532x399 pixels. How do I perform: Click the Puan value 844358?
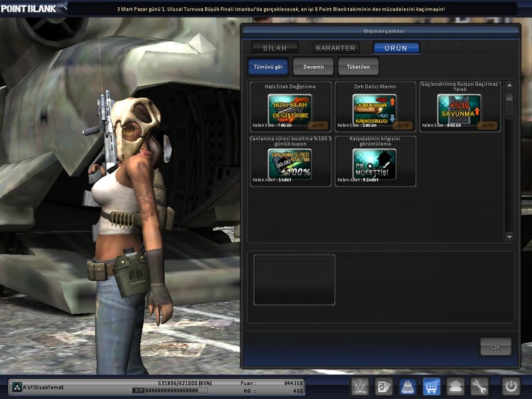coord(293,383)
